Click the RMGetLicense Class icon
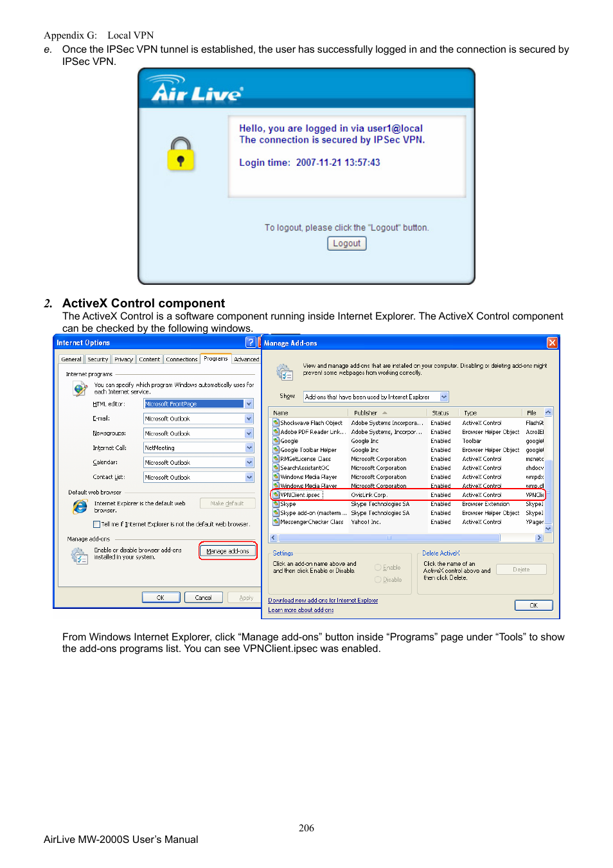The image size is (613, 868). (276, 459)
